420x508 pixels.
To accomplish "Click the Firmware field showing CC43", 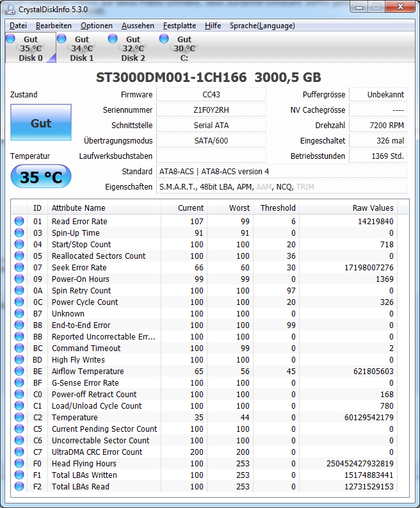I will 211,95.
